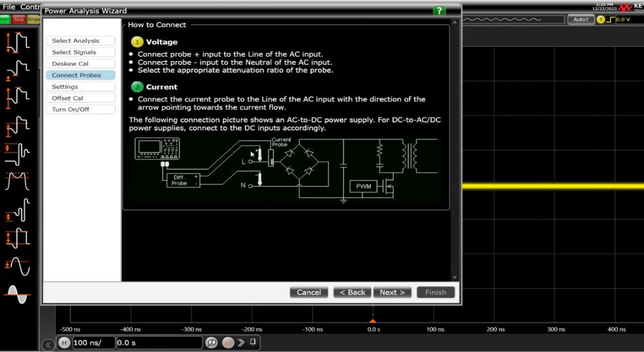Screen dimensions: 644x352
Task: Click the green help question mark icon
Action: coord(439,11)
